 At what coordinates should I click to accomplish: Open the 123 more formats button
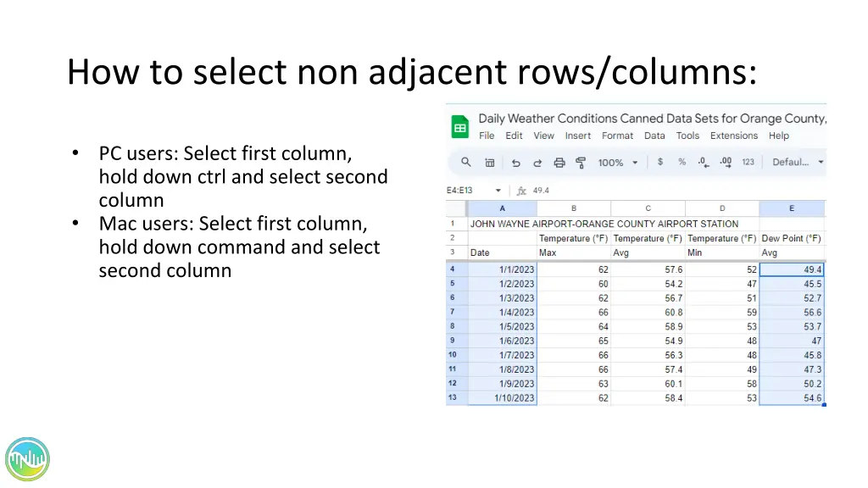[x=748, y=162]
